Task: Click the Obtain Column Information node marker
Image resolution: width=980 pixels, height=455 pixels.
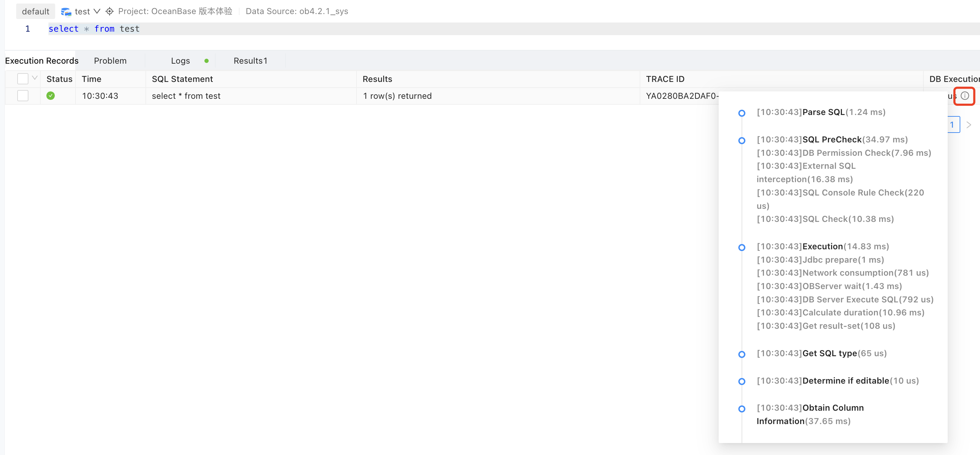Action: (x=742, y=409)
